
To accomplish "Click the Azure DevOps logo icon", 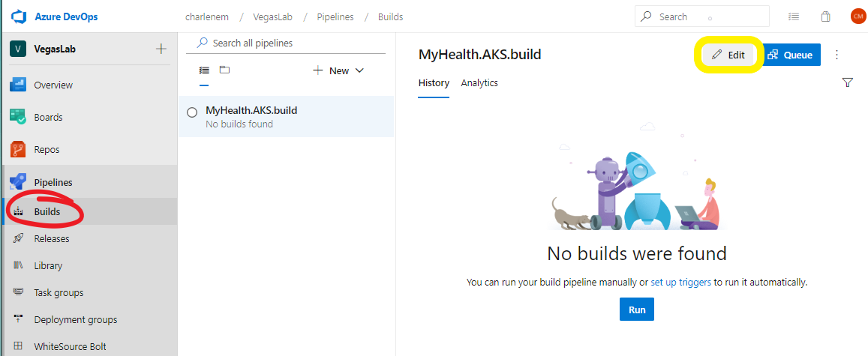I will (19, 16).
